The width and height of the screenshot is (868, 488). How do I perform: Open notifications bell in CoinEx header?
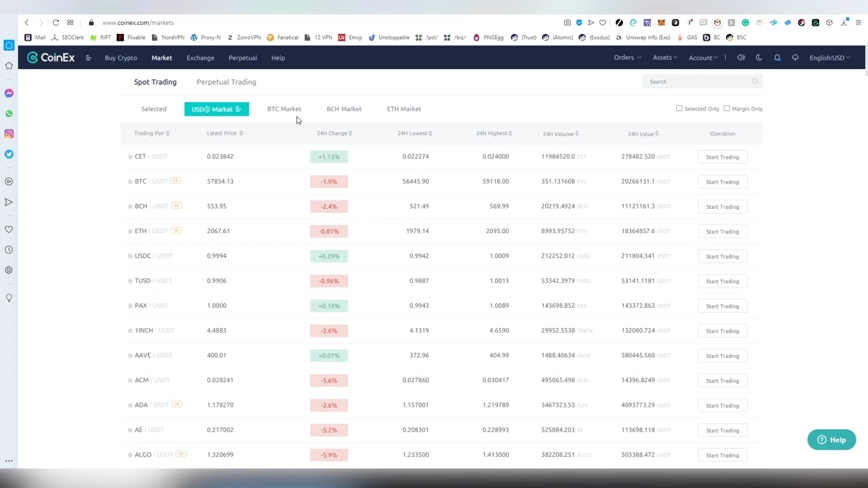pos(777,58)
